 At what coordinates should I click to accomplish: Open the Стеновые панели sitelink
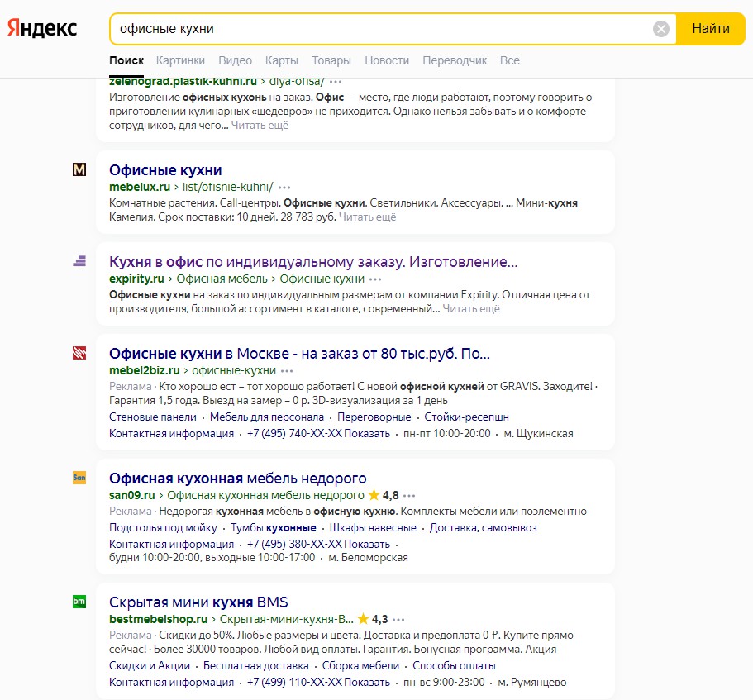tap(153, 417)
